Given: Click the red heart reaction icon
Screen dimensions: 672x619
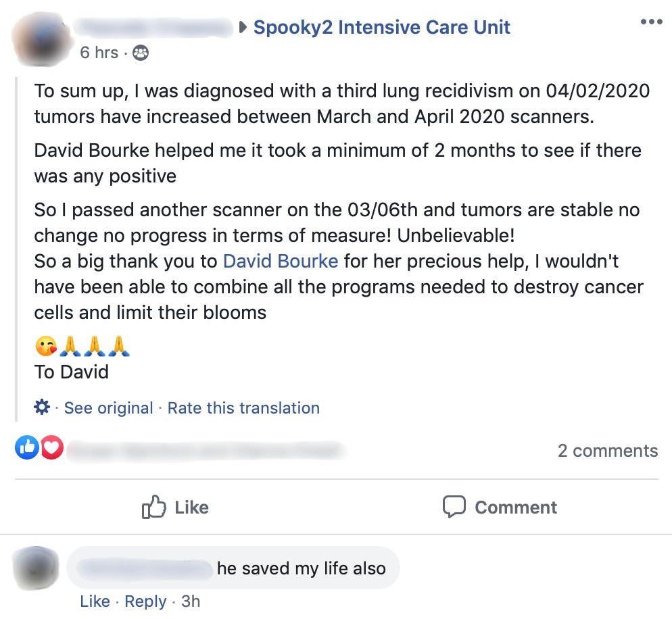Looking at the screenshot, I should click(x=51, y=447).
